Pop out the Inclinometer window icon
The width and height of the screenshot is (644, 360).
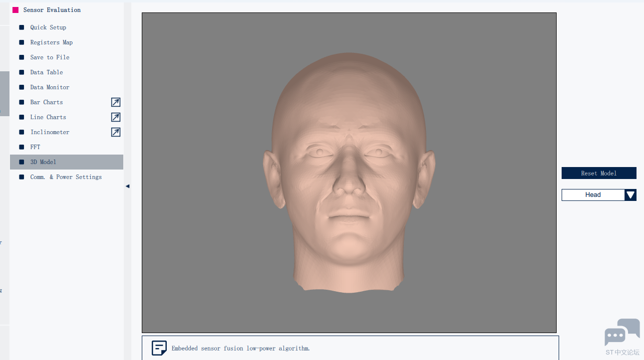[x=116, y=132]
